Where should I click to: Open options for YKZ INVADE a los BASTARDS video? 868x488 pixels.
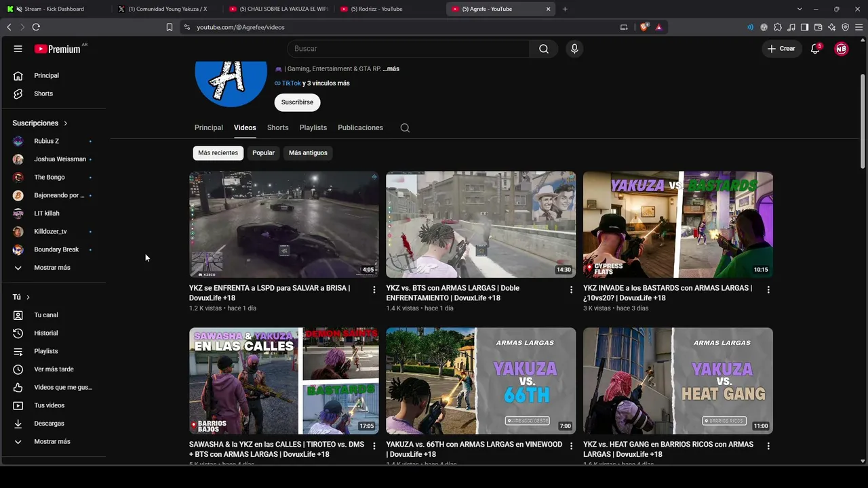coord(768,289)
